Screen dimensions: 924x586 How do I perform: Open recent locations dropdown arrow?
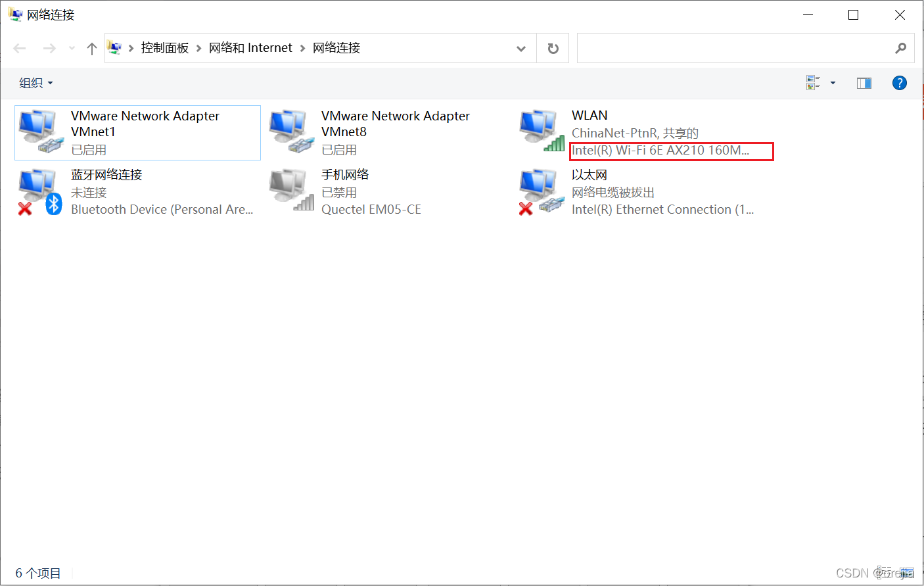click(x=72, y=48)
